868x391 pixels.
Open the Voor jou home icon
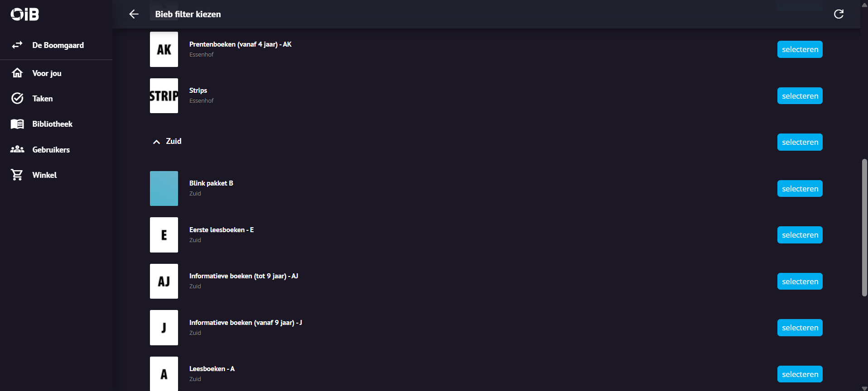(x=17, y=73)
